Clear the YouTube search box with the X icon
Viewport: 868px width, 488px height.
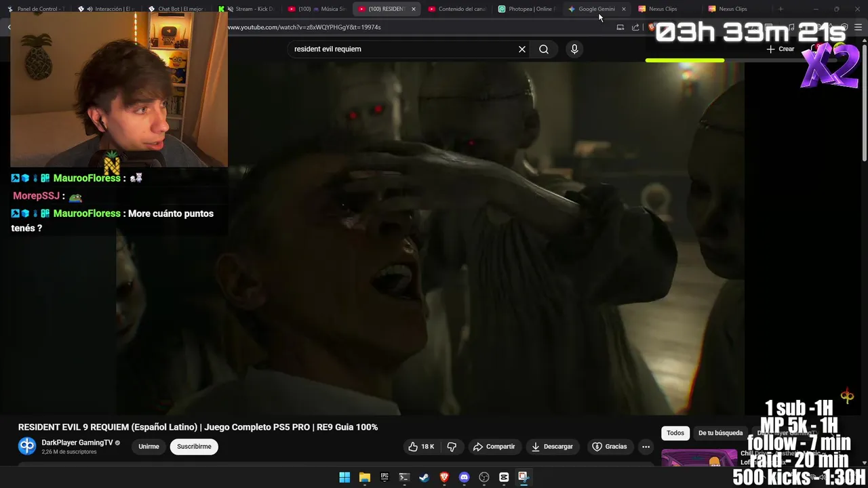(x=522, y=49)
